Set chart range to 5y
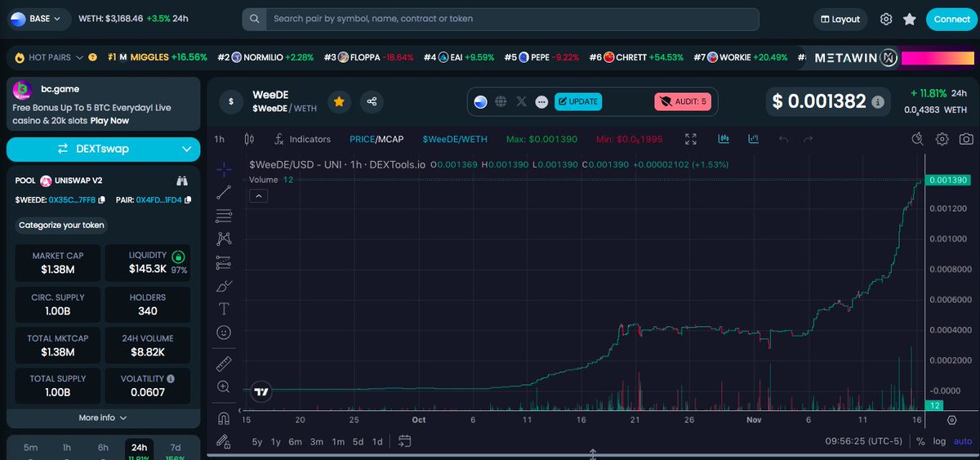This screenshot has width=980, height=460. 257,442
